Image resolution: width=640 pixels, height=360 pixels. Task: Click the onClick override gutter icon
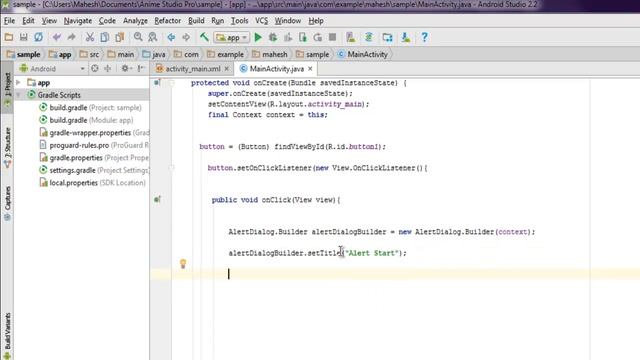[157, 200]
